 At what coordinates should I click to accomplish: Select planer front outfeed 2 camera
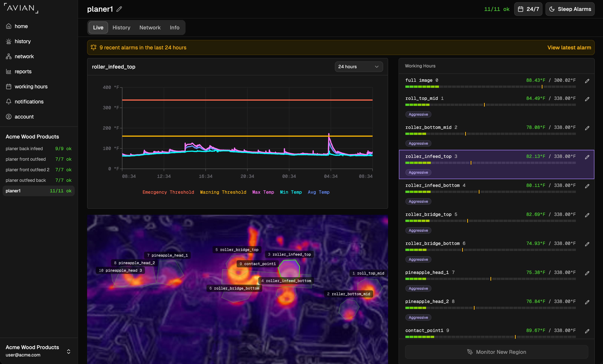(x=38, y=170)
